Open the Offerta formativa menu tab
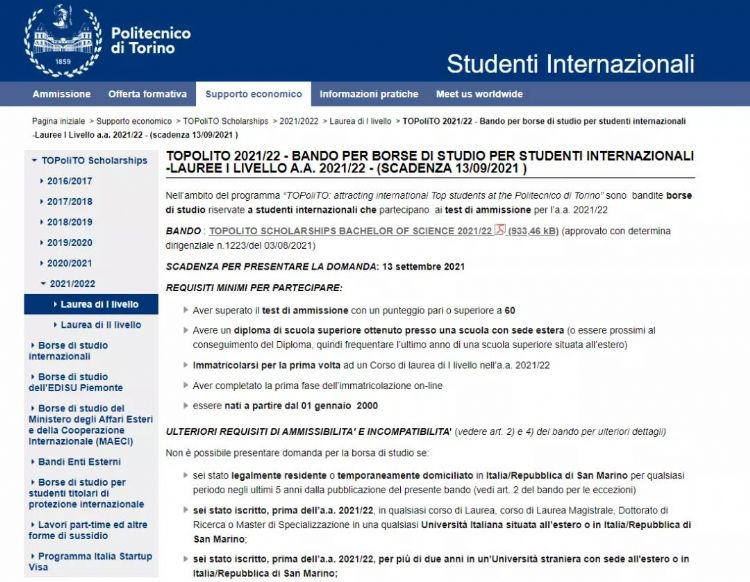Screen dimensions: 750x582 [x=147, y=94]
